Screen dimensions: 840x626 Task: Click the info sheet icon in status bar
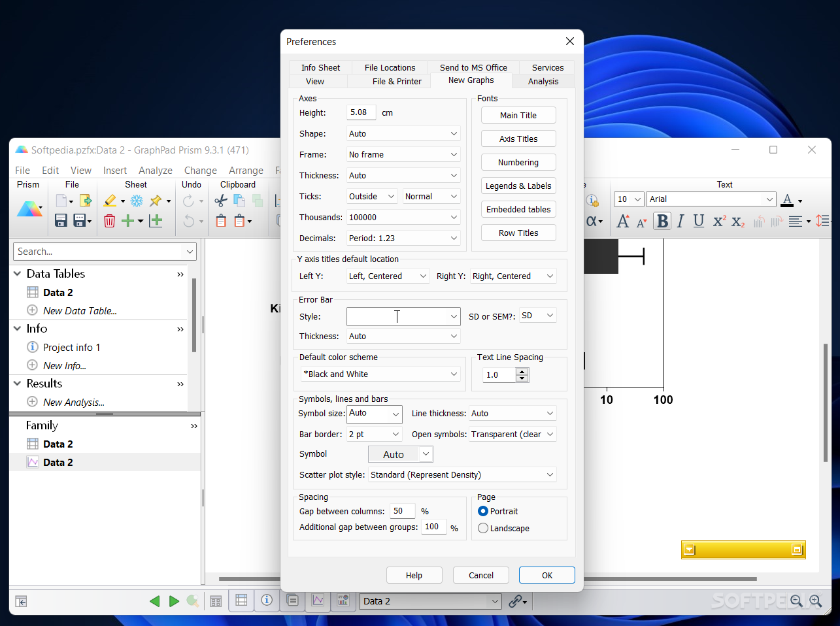267,600
